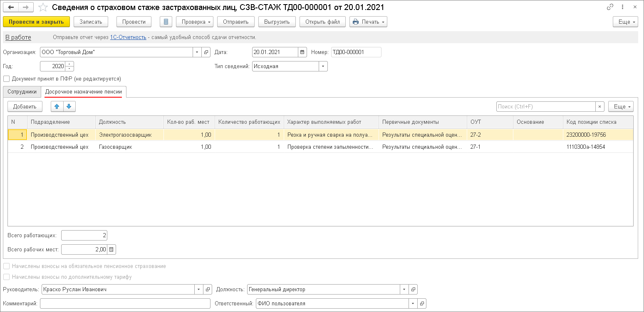Click the Год input showing 2020
Viewport: 644px width, 312px height.
53,66
